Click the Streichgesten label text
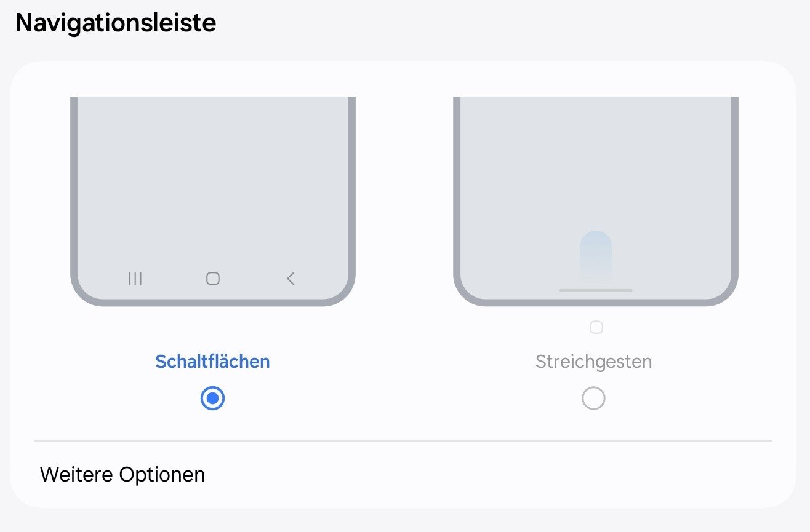Image resolution: width=810 pixels, height=532 pixels. tap(593, 362)
